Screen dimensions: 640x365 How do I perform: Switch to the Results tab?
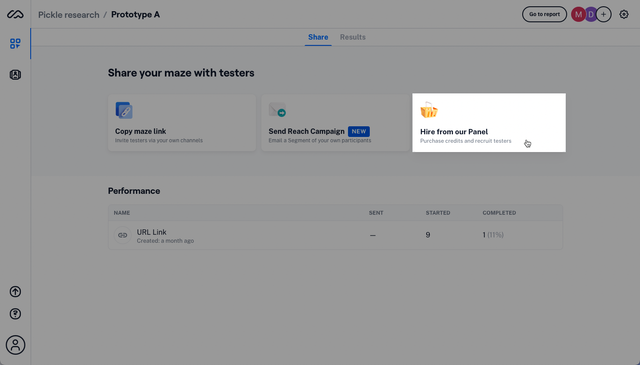pyautogui.click(x=353, y=37)
